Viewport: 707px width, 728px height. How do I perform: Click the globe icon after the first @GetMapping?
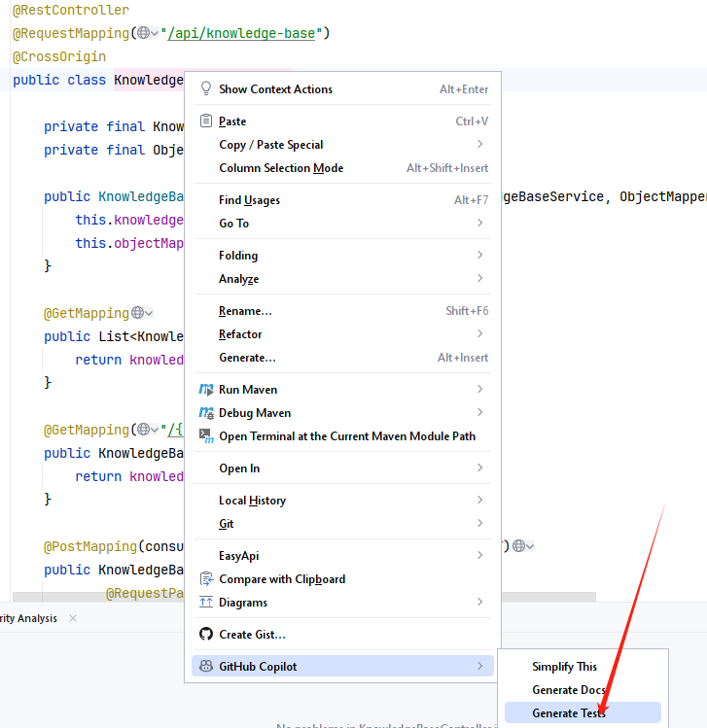pos(137,313)
